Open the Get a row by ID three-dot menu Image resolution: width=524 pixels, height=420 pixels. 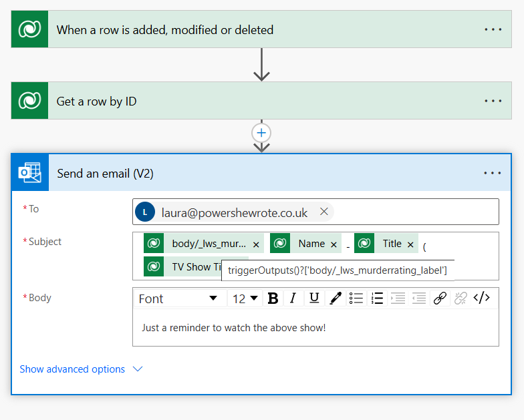pos(493,101)
